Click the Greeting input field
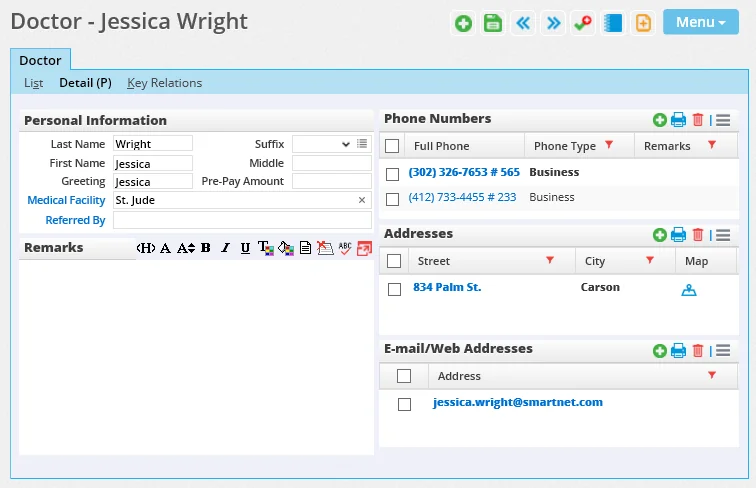 click(x=153, y=181)
